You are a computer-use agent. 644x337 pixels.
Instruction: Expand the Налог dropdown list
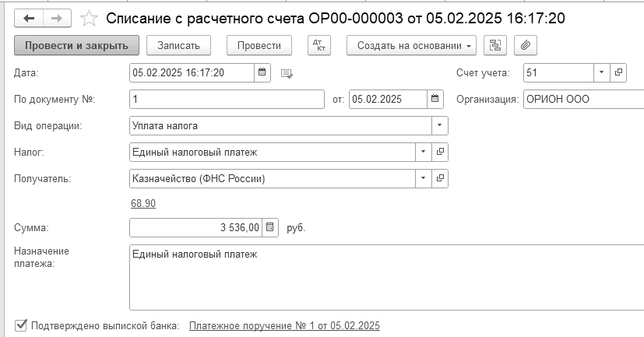point(424,152)
